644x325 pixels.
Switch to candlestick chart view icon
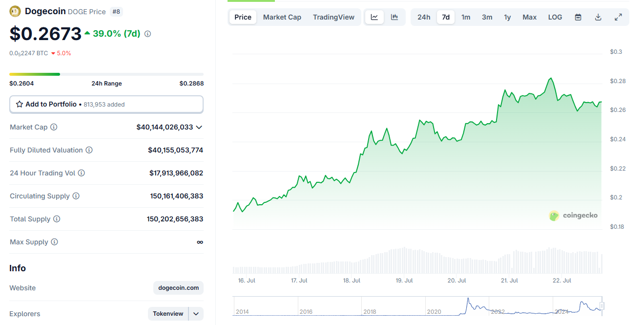point(395,17)
